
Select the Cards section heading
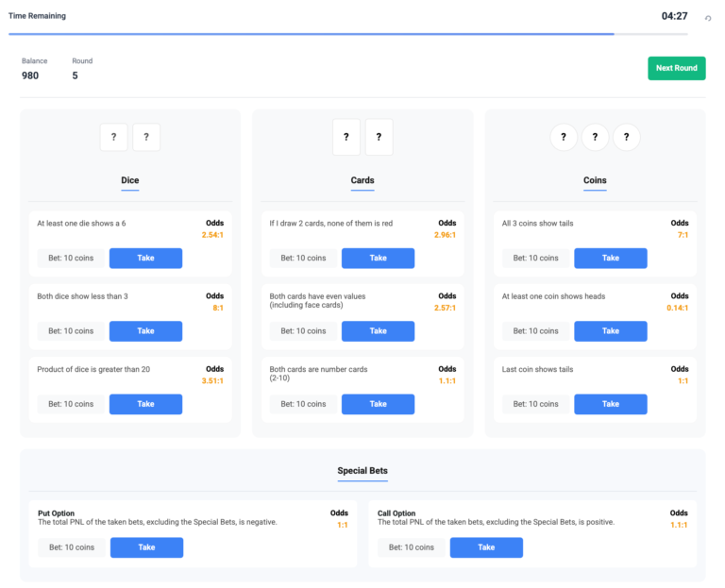click(362, 180)
